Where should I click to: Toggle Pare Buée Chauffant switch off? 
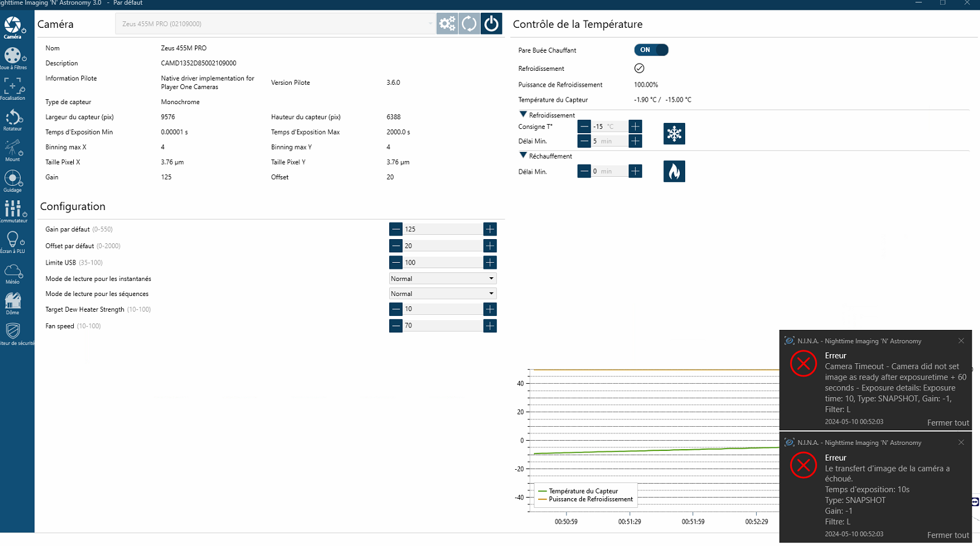click(651, 50)
